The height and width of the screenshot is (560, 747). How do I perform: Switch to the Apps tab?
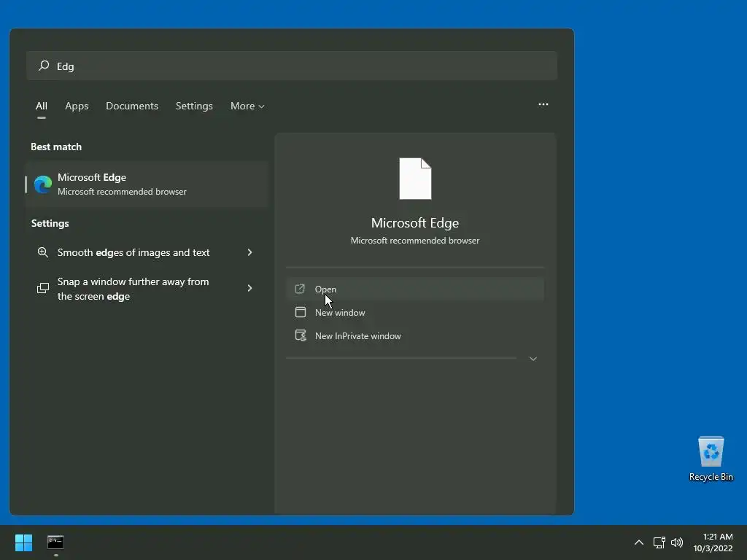coord(77,106)
